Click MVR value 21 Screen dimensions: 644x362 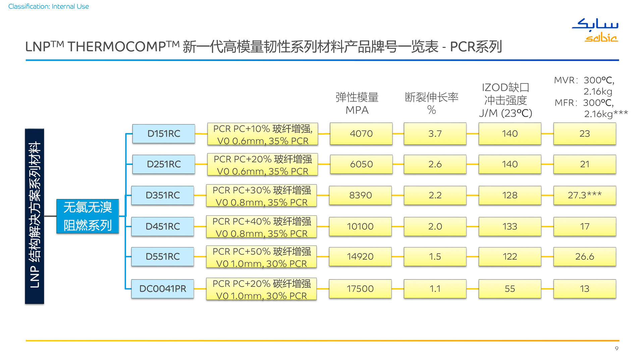pyautogui.click(x=585, y=164)
